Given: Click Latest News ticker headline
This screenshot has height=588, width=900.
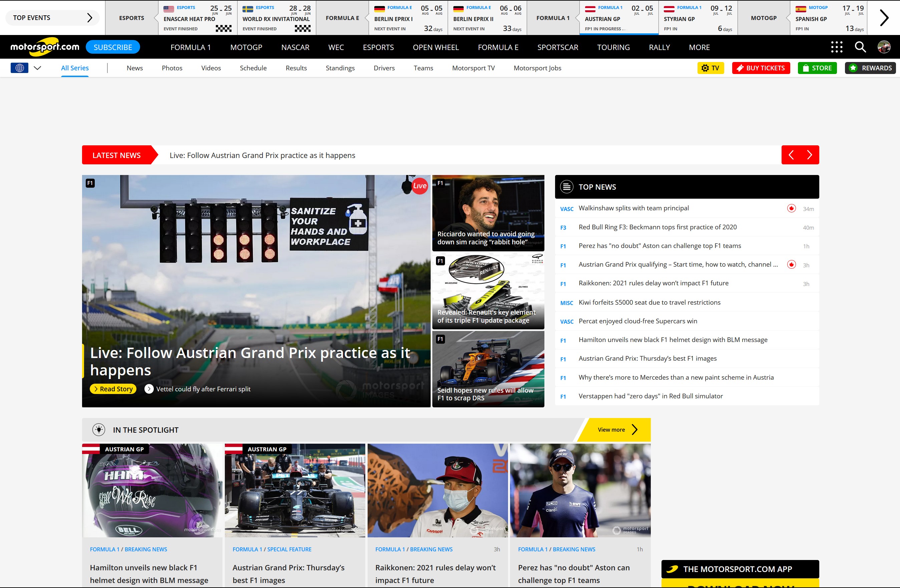Looking at the screenshot, I should point(263,155).
